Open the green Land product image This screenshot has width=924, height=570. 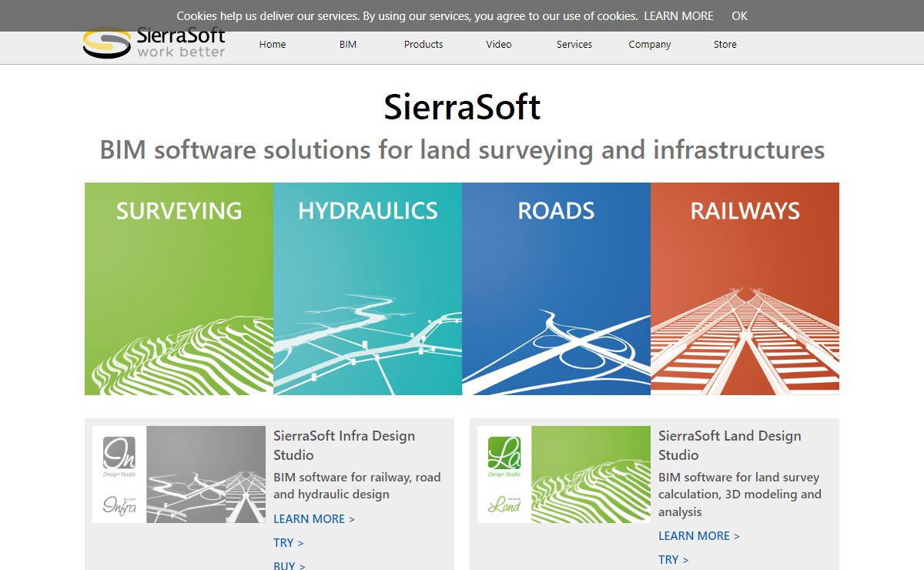(x=591, y=474)
